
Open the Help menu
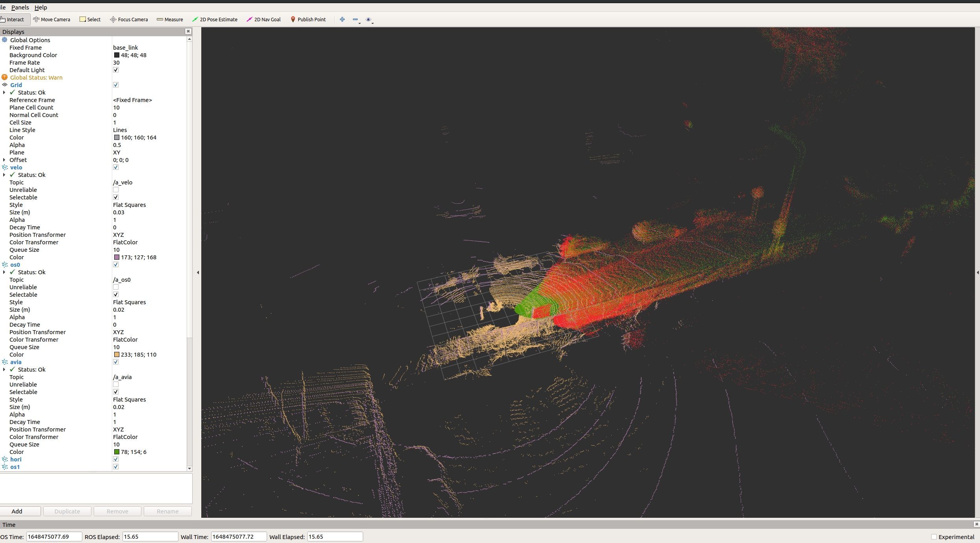pos(41,7)
